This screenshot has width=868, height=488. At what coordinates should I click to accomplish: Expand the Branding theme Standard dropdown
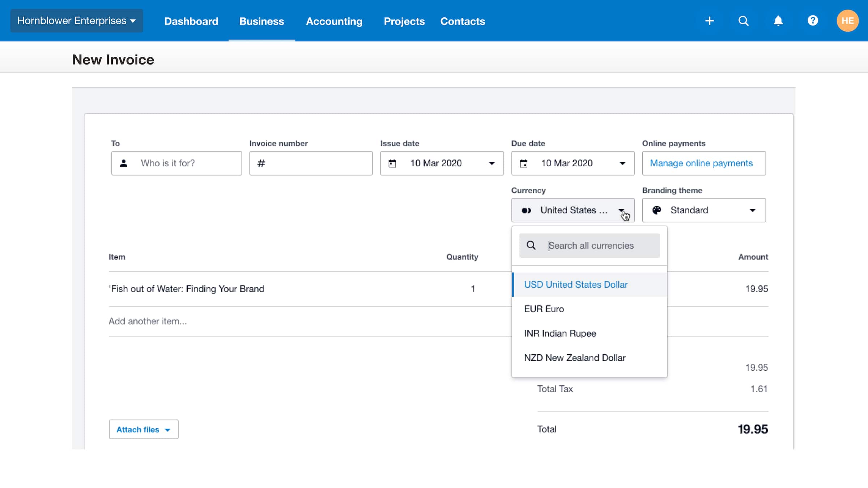(752, 210)
